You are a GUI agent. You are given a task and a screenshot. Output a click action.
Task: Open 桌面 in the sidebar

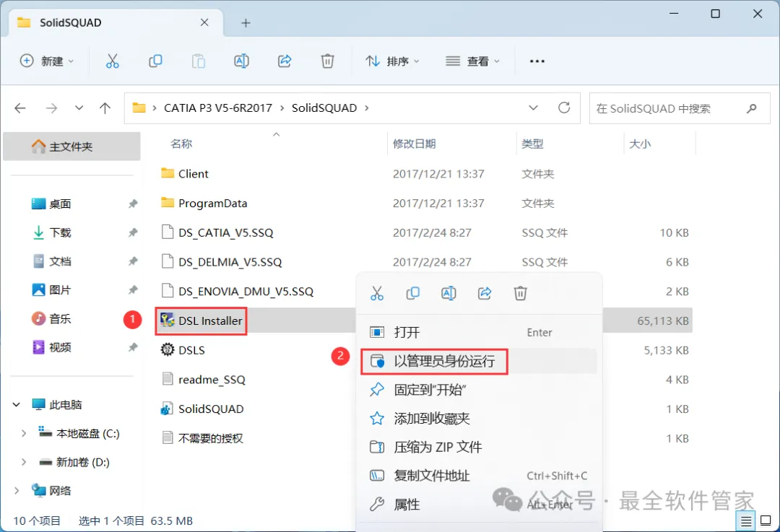[x=60, y=204]
